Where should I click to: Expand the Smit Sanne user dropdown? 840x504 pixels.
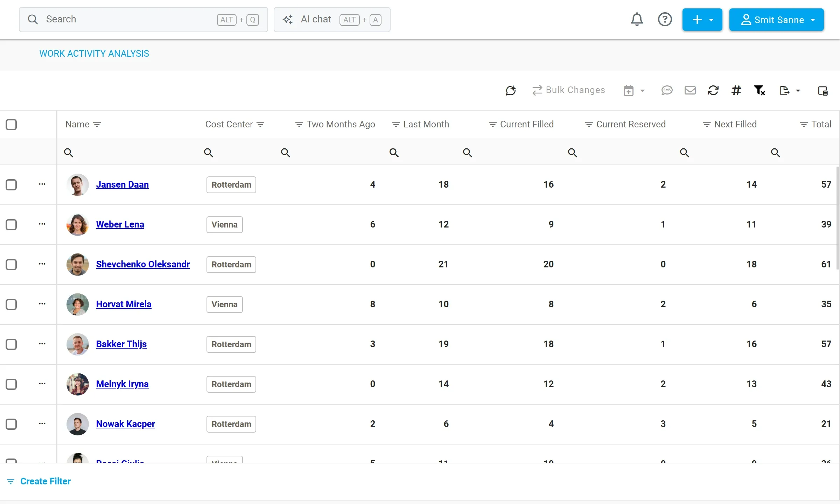coord(776,20)
